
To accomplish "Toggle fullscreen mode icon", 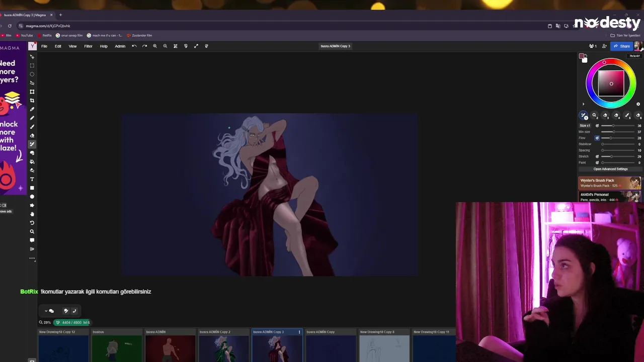I will (x=196, y=46).
